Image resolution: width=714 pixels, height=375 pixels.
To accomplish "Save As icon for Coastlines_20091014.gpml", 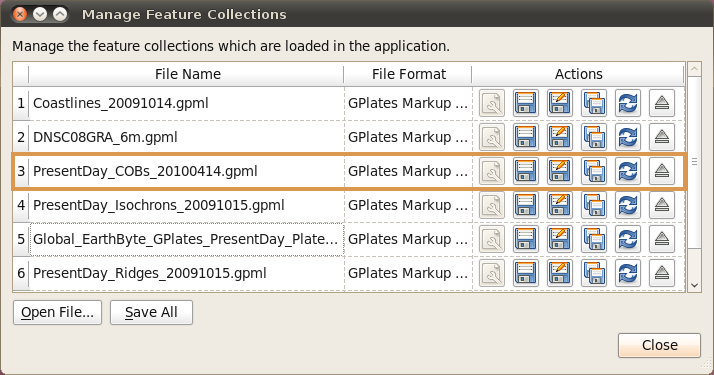I will click(x=560, y=103).
